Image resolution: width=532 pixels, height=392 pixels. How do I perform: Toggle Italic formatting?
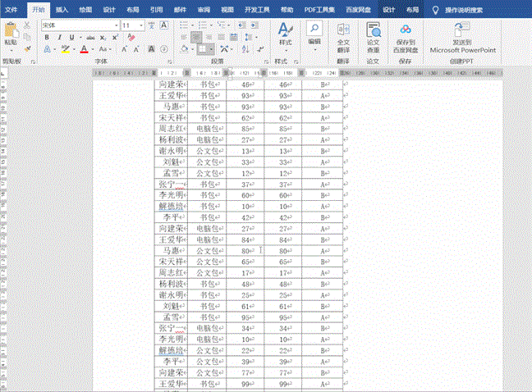click(58, 38)
